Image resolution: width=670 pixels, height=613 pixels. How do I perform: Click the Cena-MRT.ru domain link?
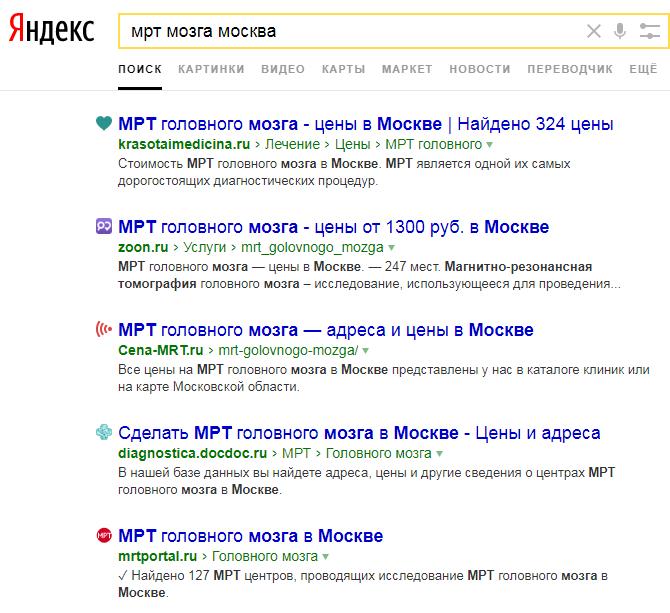click(161, 350)
